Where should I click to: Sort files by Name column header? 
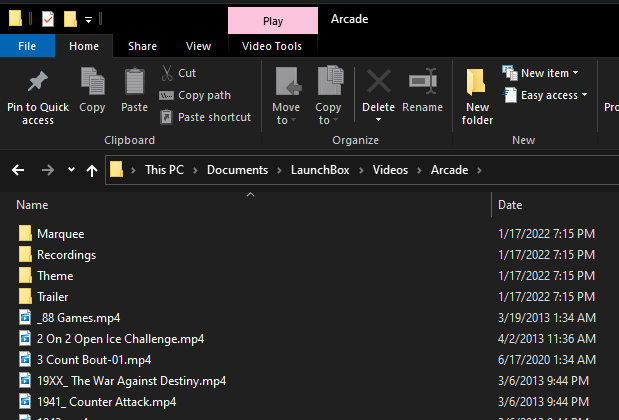33,205
